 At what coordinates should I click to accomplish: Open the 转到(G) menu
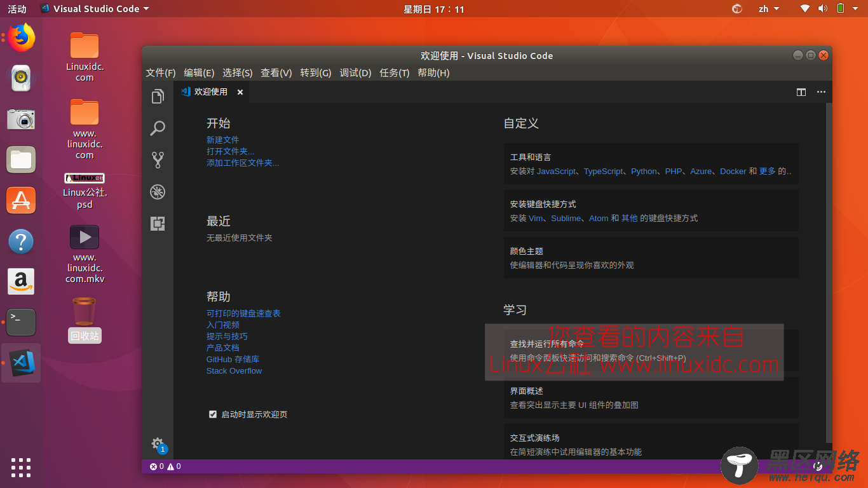(x=316, y=73)
